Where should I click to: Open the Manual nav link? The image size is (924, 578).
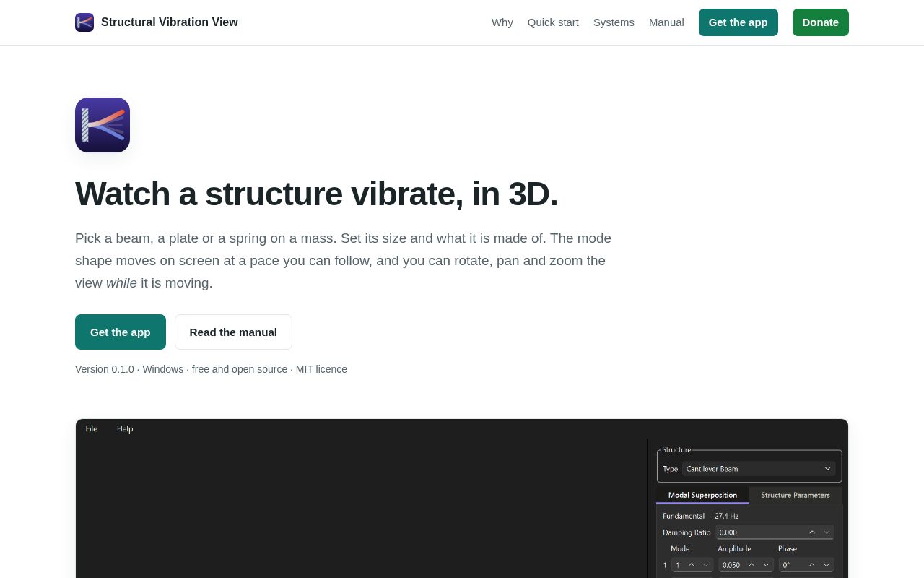(x=666, y=22)
